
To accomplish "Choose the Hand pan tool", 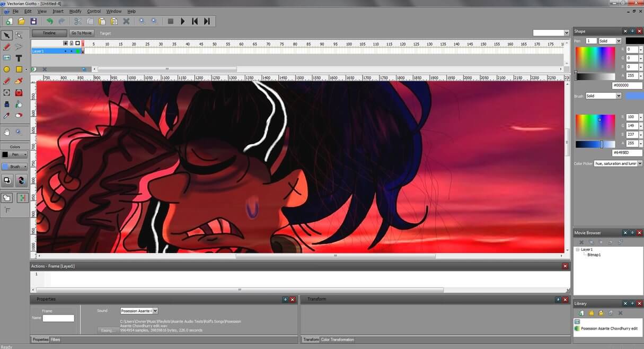I will 7,132.
